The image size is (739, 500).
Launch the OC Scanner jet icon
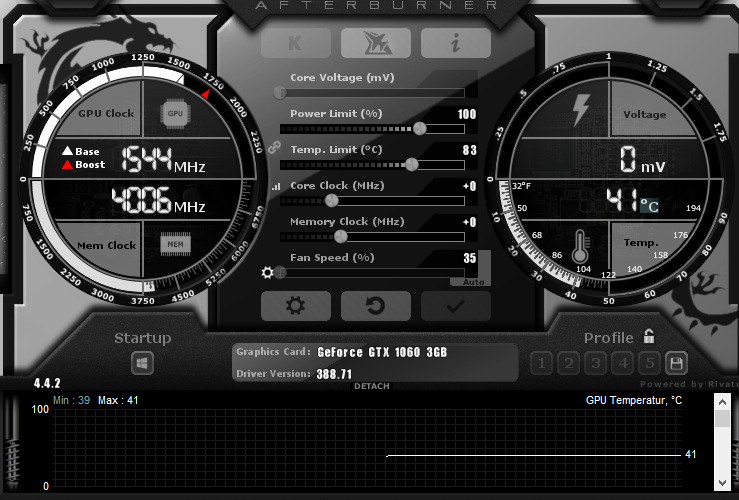click(x=376, y=43)
